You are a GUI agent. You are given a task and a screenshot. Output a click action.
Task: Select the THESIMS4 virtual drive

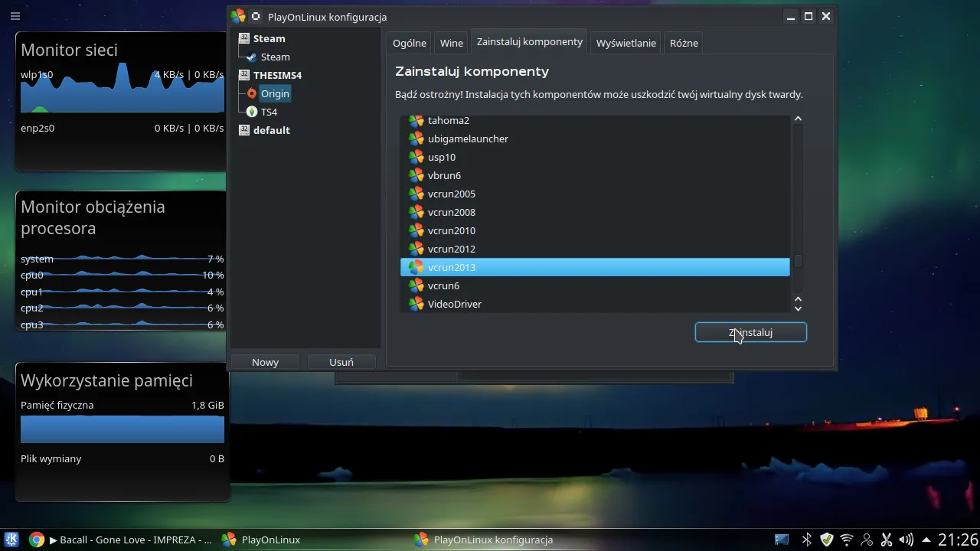(x=277, y=75)
